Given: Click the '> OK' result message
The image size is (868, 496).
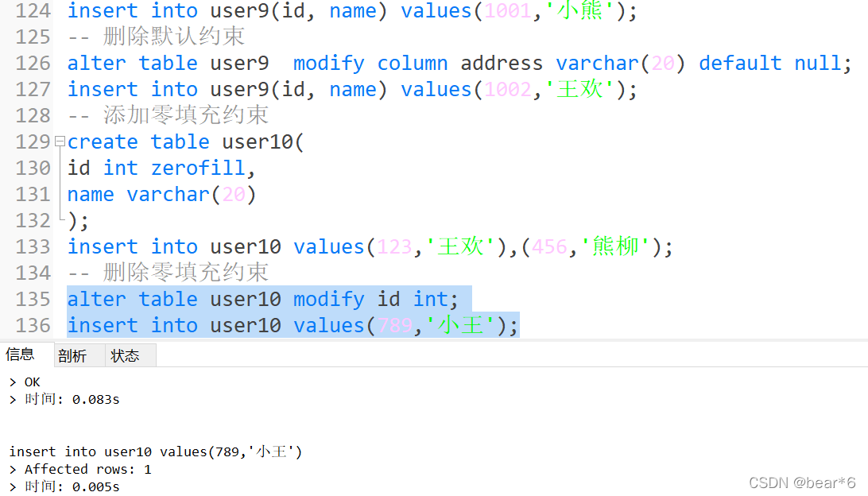Looking at the screenshot, I should (25, 382).
